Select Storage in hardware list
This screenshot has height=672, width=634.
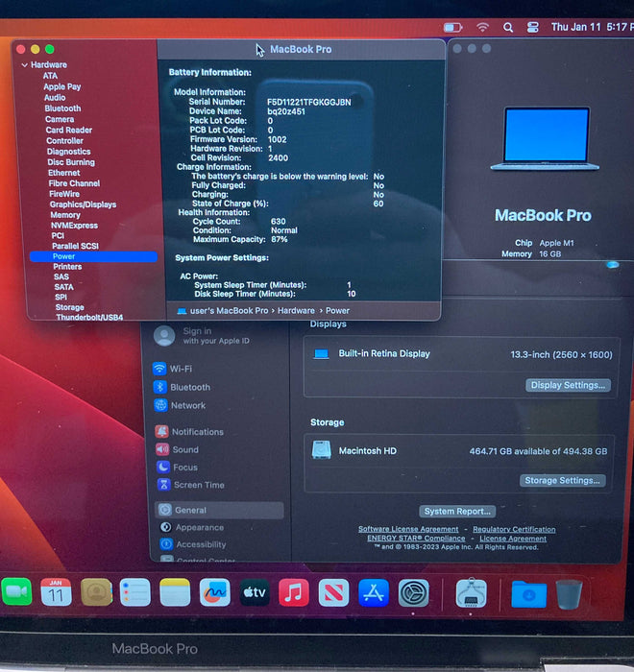tap(69, 307)
